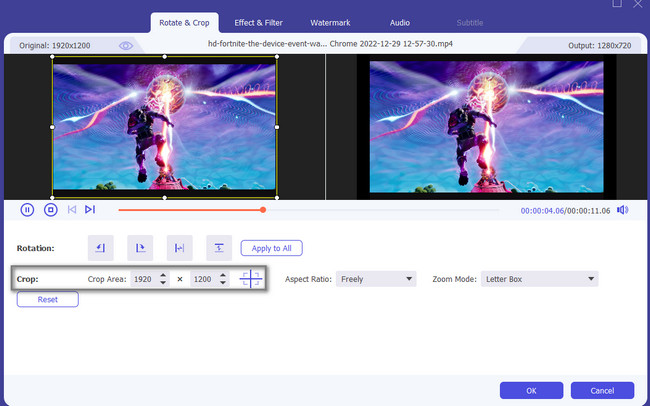The height and width of the screenshot is (406, 650).
Task: Click the Output: 1280x720 label
Action: pos(599,46)
